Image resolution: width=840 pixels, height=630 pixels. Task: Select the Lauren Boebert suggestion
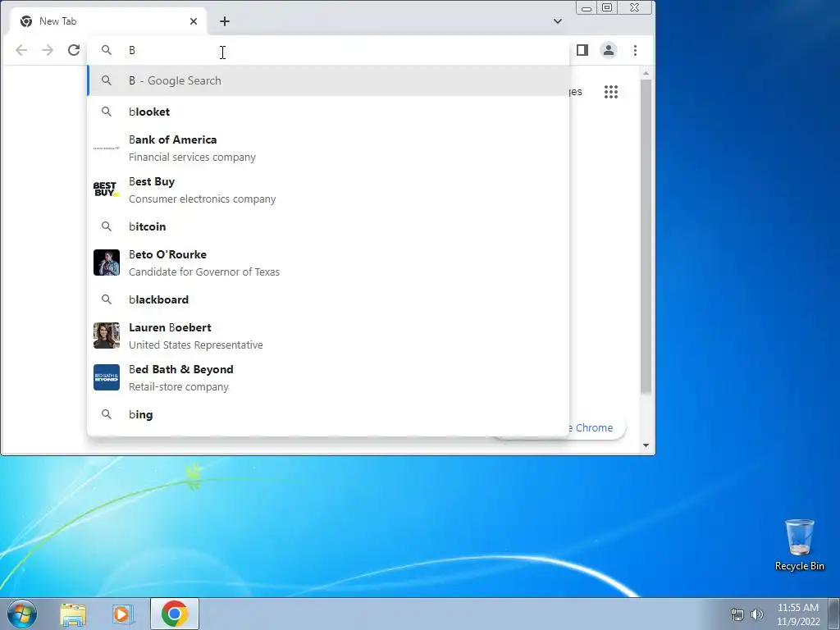pyautogui.click(x=328, y=336)
